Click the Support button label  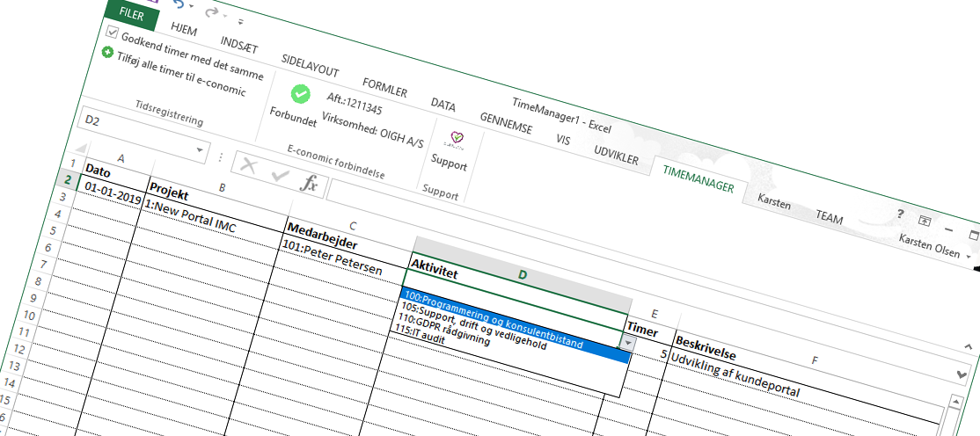pos(449,162)
